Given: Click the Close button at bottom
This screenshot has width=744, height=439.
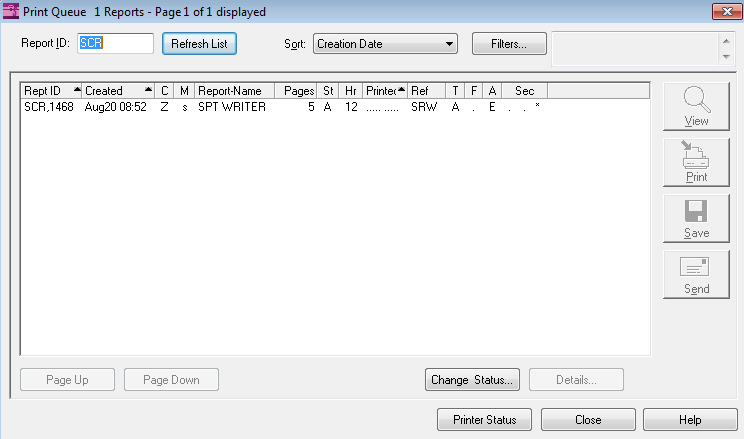Looking at the screenshot, I should [x=588, y=420].
